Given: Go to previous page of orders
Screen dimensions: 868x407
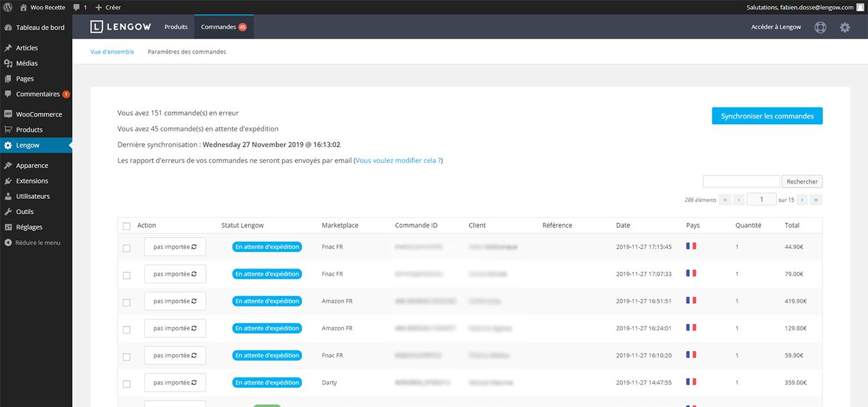Looking at the screenshot, I should coord(739,200).
